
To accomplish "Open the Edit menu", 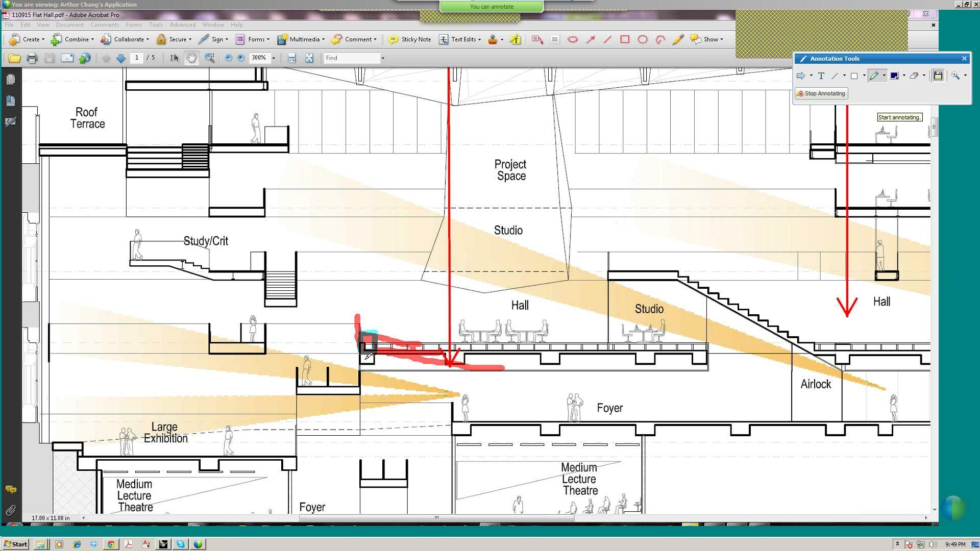I will pos(25,24).
